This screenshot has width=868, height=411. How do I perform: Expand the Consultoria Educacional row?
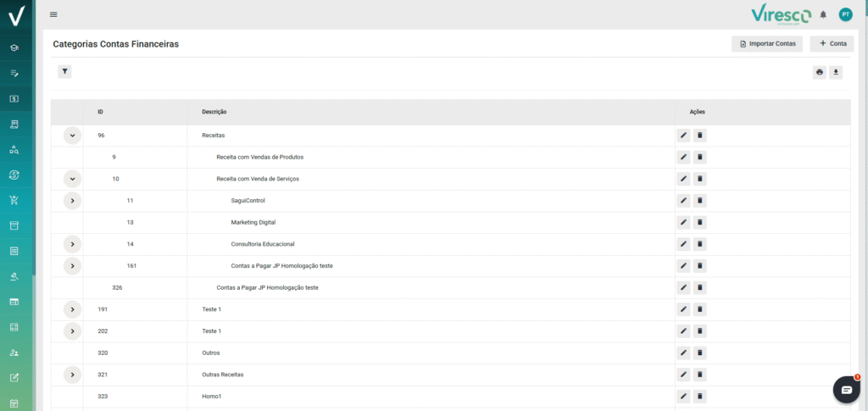(72, 244)
